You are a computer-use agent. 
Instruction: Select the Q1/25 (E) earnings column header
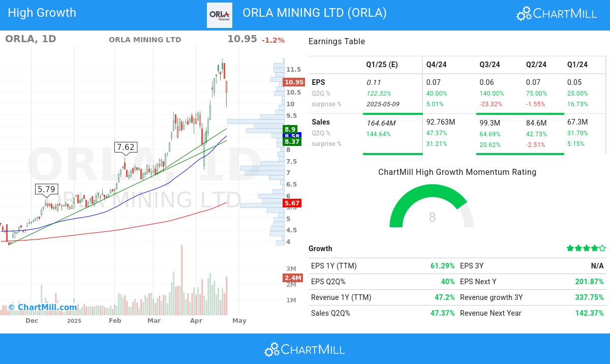(x=382, y=65)
